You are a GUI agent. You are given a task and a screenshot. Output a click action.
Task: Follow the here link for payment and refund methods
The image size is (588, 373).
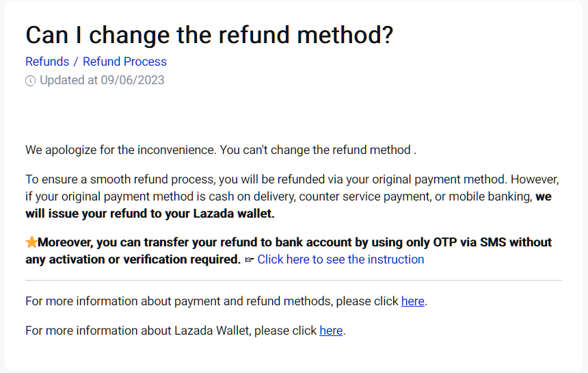[x=413, y=301]
